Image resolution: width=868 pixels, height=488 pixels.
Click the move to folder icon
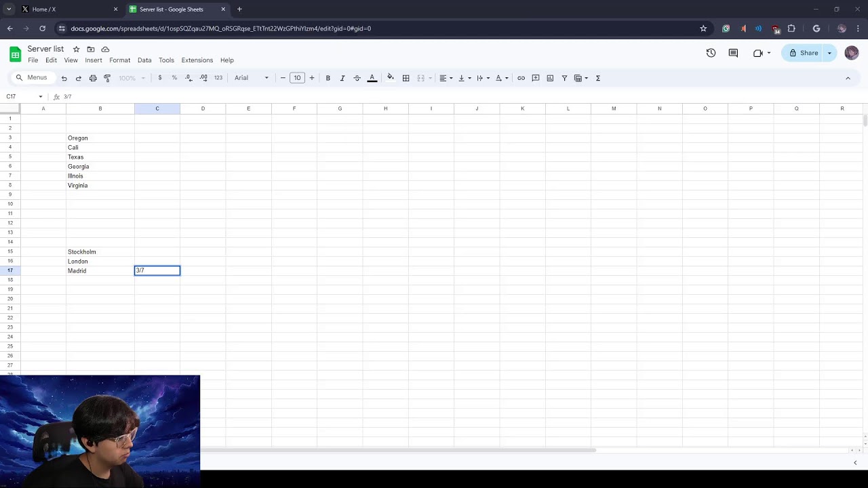tap(91, 49)
